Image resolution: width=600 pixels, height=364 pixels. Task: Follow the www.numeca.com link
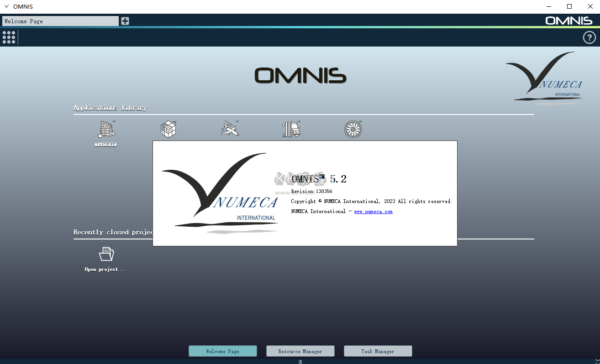coord(373,211)
